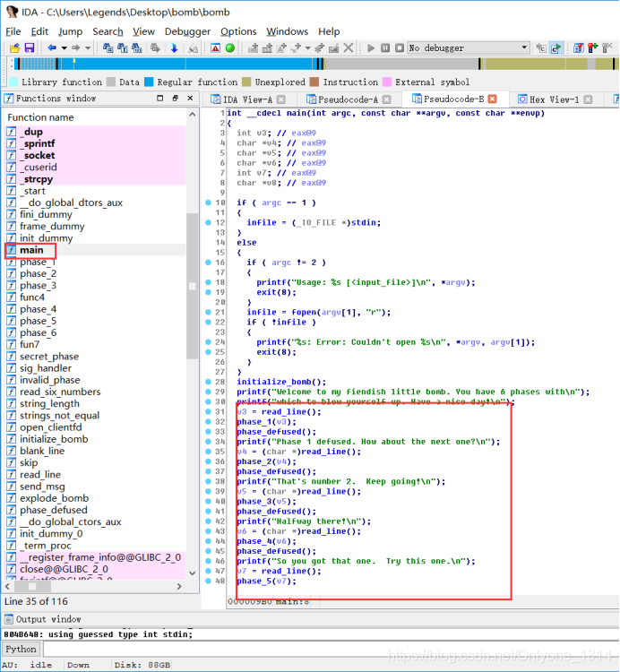Click the second binoculars text search icon
The height and width of the screenshot is (672, 620).
(123, 48)
